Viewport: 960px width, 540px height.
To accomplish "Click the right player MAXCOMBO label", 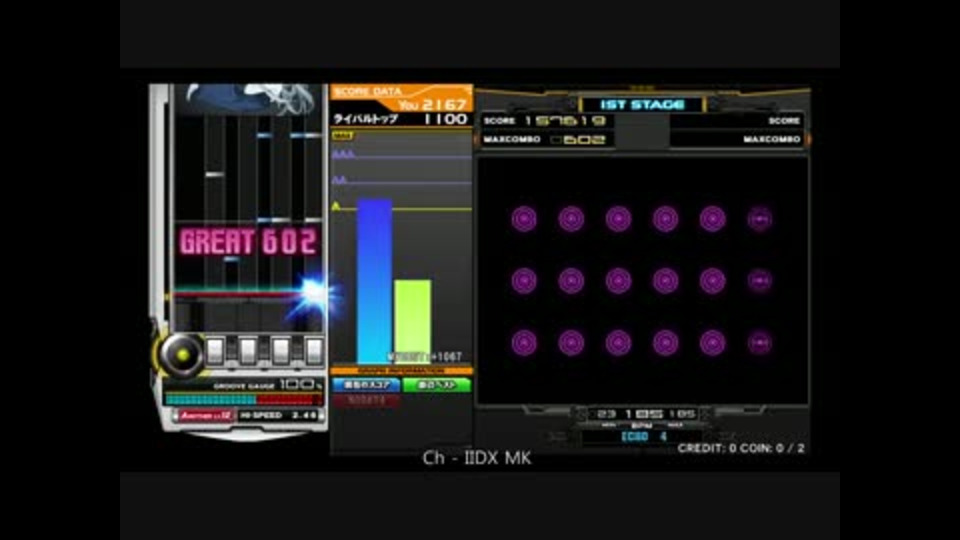I will 772,140.
